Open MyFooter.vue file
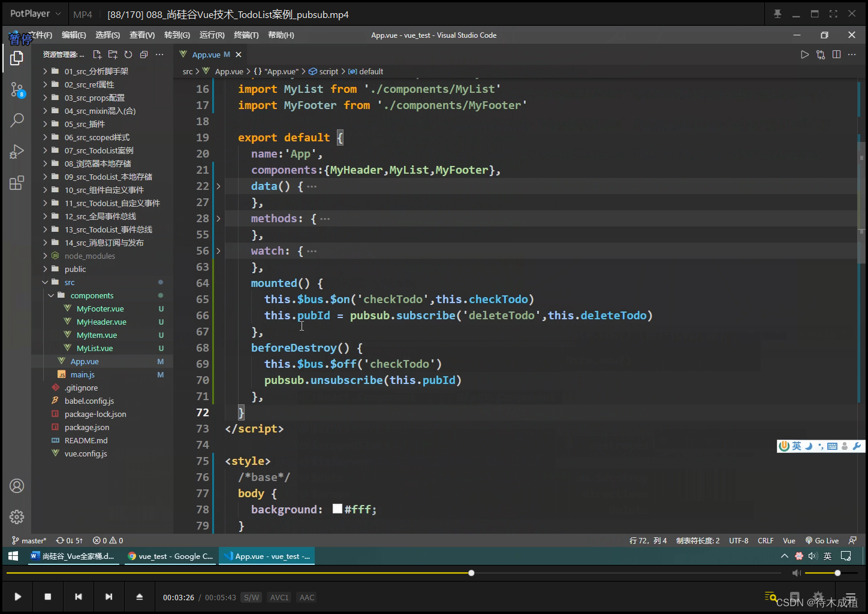Image resolution: width=868 pixels, height=614 pixels. tap(100, 308)
